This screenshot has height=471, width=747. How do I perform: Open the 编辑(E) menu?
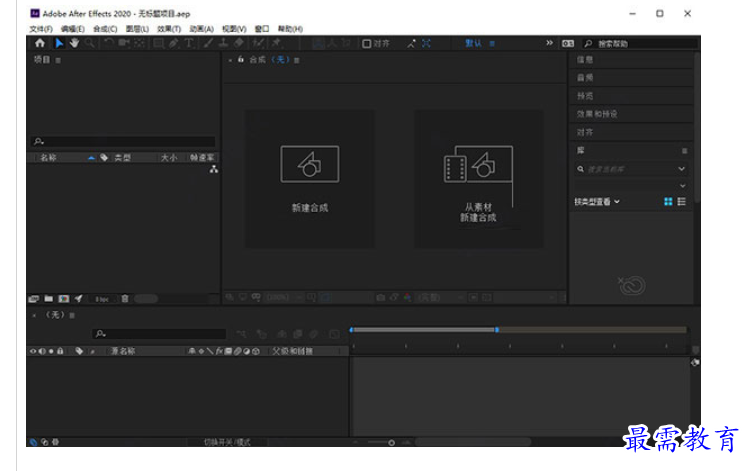point(73,29)
